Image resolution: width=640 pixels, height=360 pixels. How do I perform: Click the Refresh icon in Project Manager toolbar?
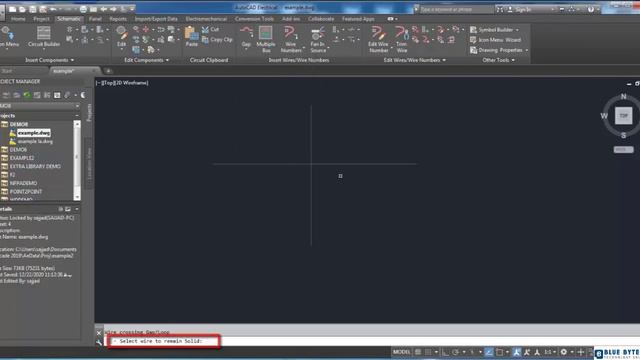coord(27,95)
